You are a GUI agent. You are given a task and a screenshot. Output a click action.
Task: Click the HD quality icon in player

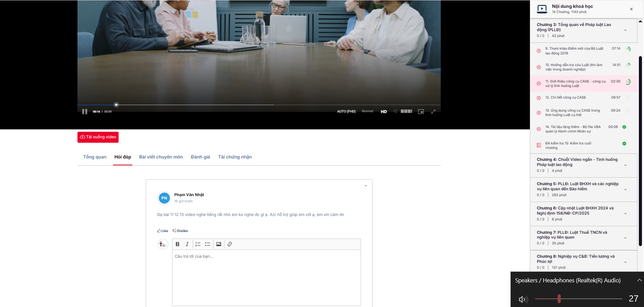click(384, 112)
